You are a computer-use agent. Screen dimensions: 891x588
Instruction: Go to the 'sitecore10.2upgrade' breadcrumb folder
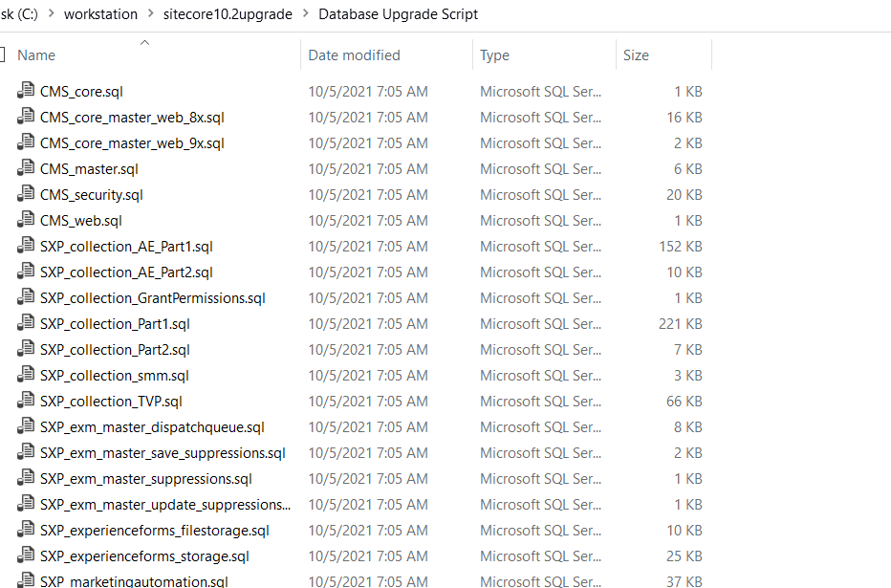pos(228,14)
